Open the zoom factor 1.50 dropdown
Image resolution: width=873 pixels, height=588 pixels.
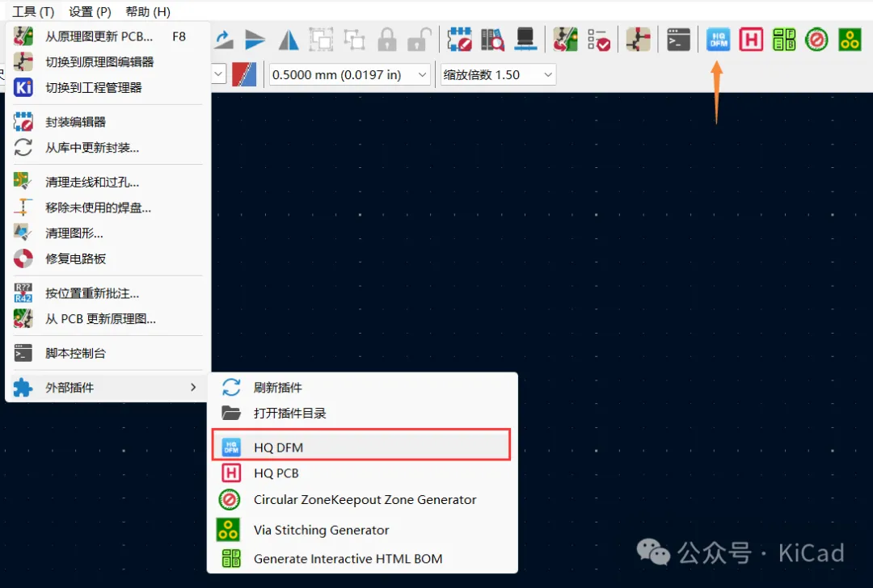coord(497,74)
